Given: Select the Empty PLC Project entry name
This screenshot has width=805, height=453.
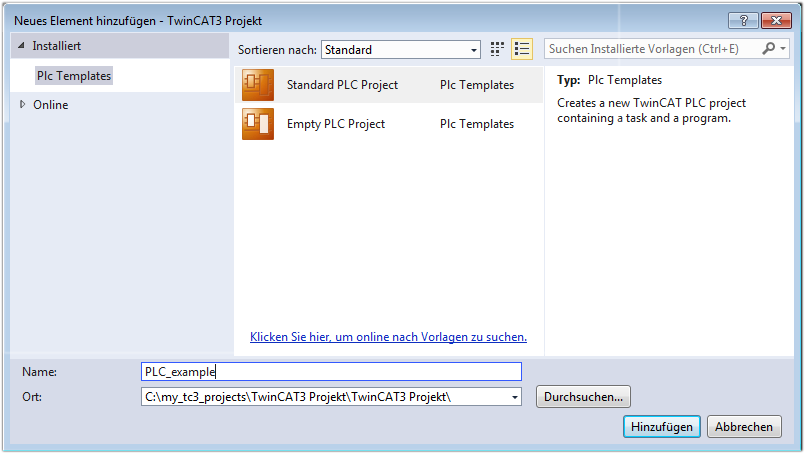Looking at the screenshot, I should (336, 124).
